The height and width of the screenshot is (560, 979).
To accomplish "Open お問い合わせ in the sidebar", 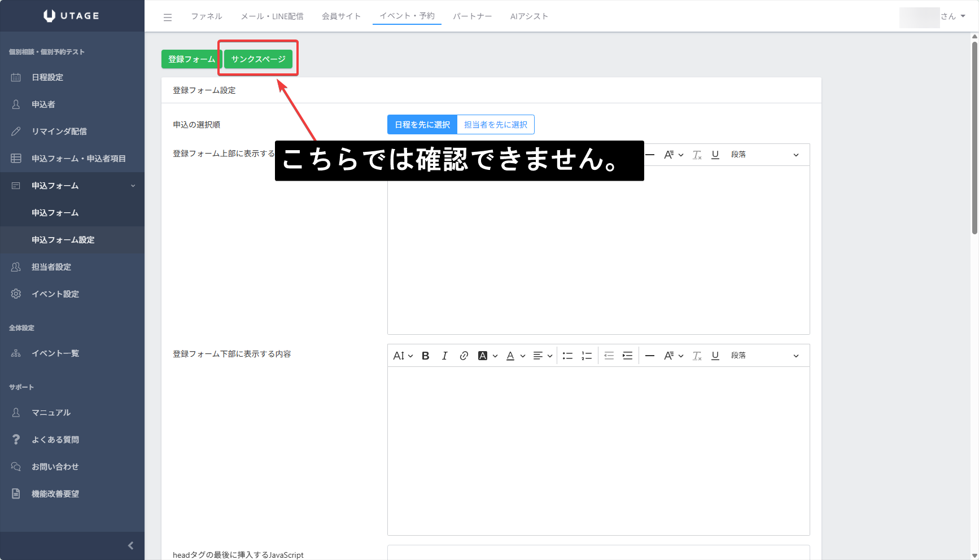I will (72, 467).
